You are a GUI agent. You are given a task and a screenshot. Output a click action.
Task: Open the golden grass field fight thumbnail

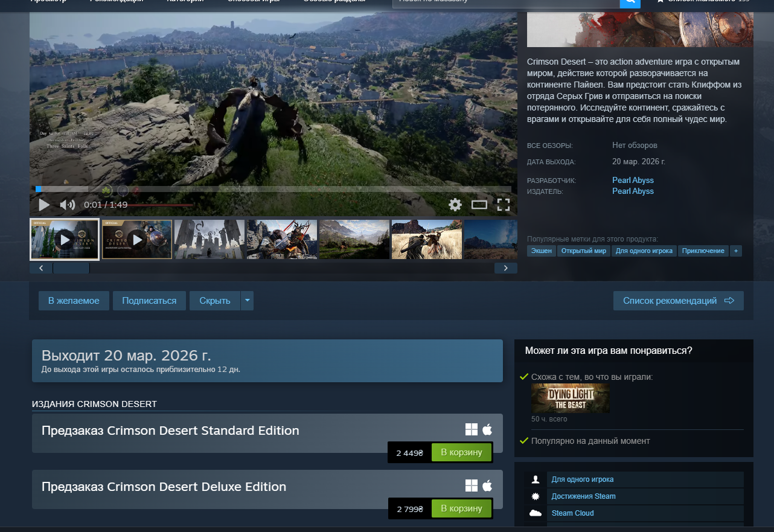[427, 239]
